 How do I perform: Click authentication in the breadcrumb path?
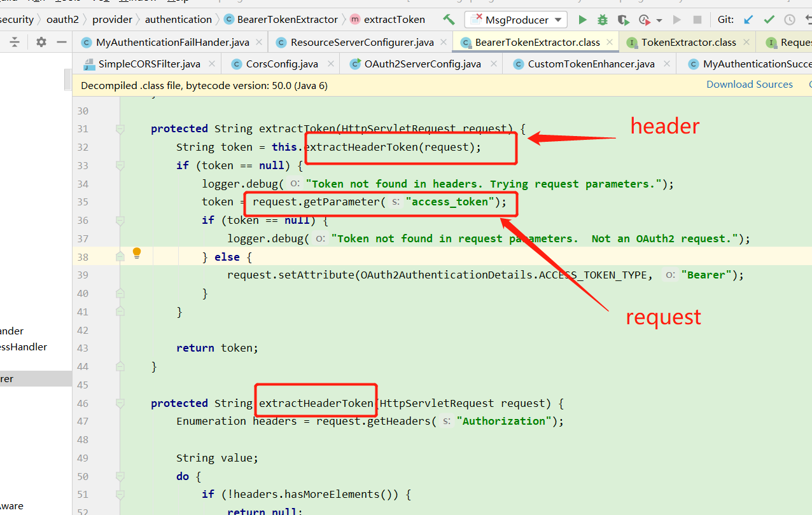[178, 20]
